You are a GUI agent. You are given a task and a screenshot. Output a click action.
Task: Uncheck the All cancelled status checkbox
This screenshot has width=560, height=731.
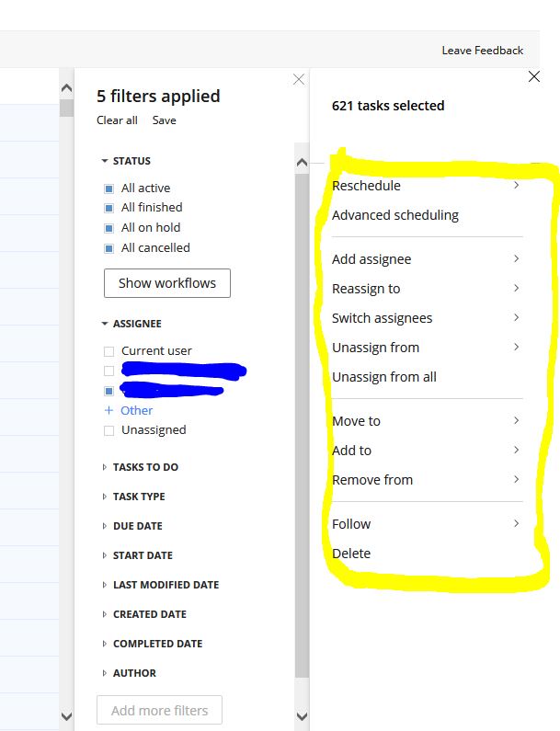click(x=109, y=248)
